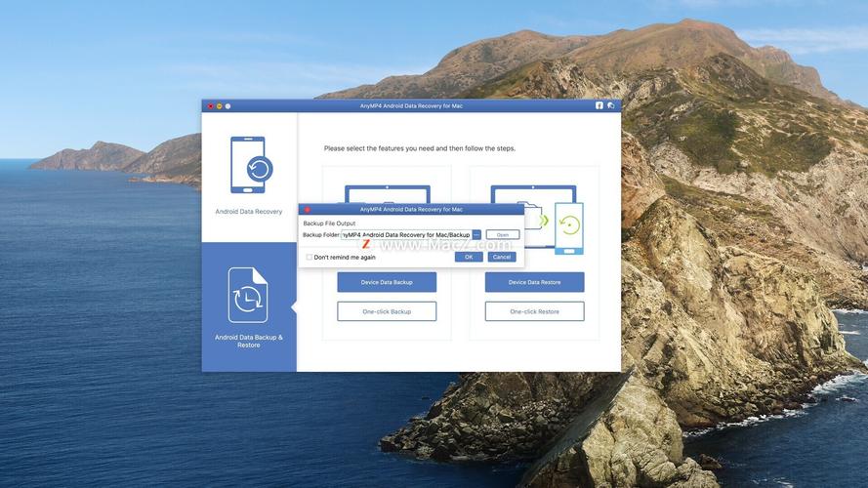Close the Backup File Output dialog
The image size is (868, 488).
point(306,210)
